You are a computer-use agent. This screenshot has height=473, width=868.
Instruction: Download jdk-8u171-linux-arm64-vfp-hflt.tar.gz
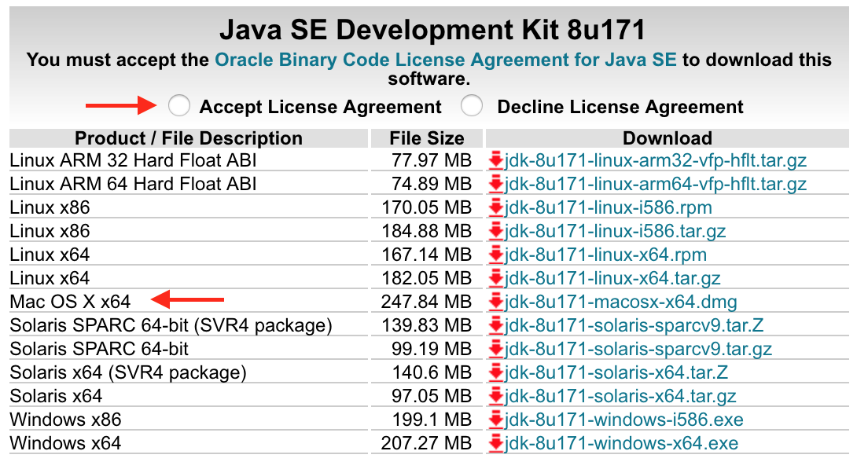656,184
